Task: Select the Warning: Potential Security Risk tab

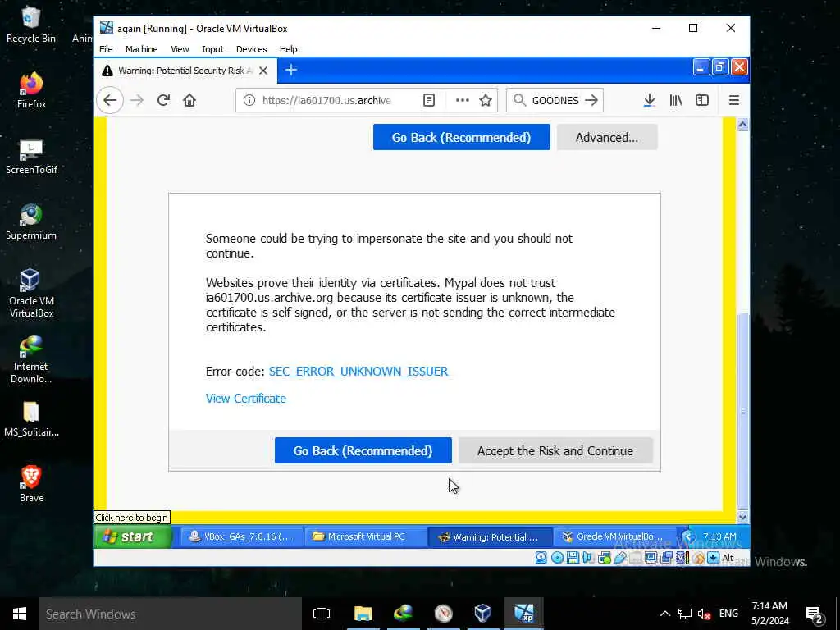Action: pos(185,71)
